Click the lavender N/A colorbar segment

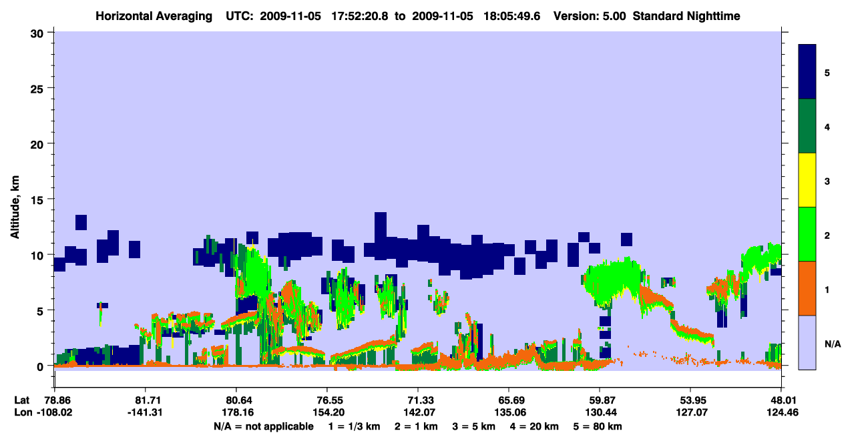(807, 342)
